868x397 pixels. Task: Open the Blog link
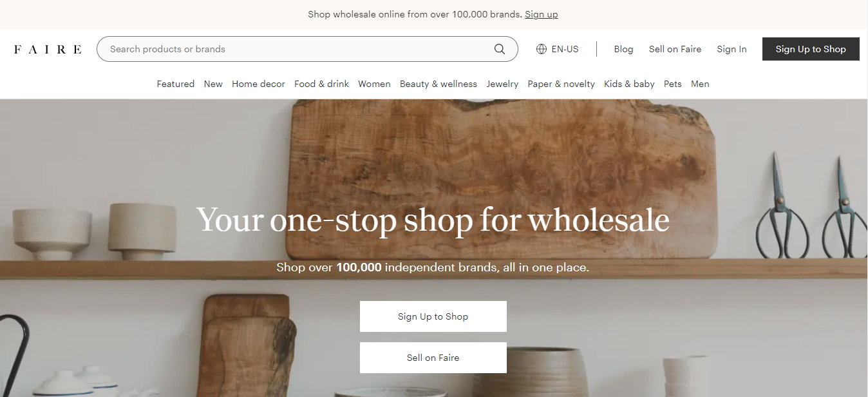pos(623,49)
